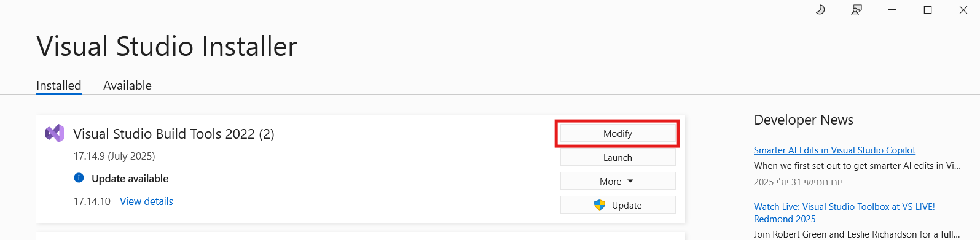Launch Visual Studio Build Tools 2022
This screenshot has width=980, height=240.
coord(617,157)
